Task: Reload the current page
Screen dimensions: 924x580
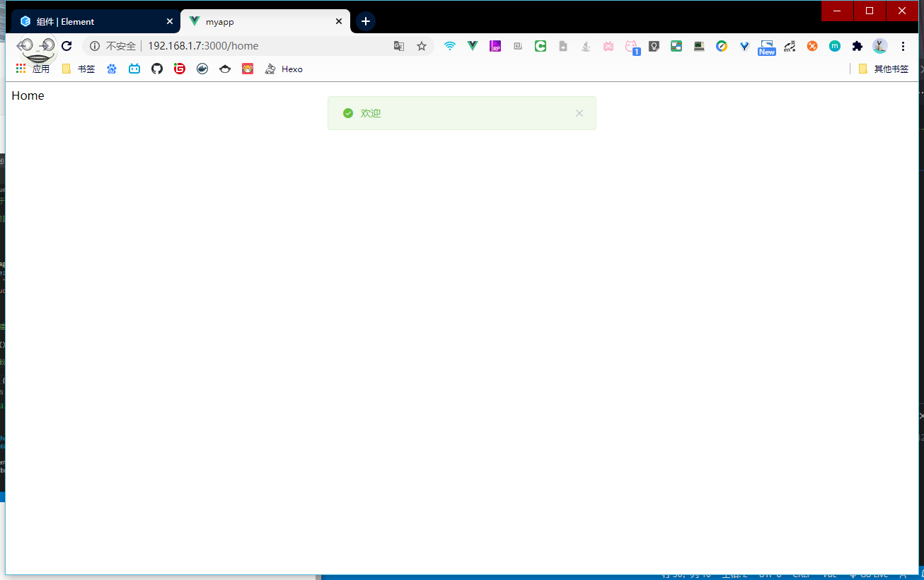Action: click(67, 46)
